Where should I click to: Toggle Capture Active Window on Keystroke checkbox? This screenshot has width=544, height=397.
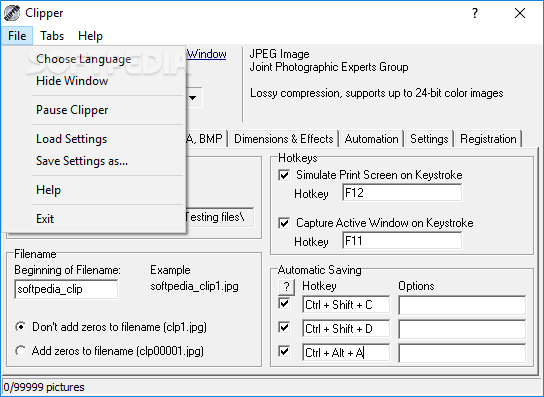tap(284, 223)
